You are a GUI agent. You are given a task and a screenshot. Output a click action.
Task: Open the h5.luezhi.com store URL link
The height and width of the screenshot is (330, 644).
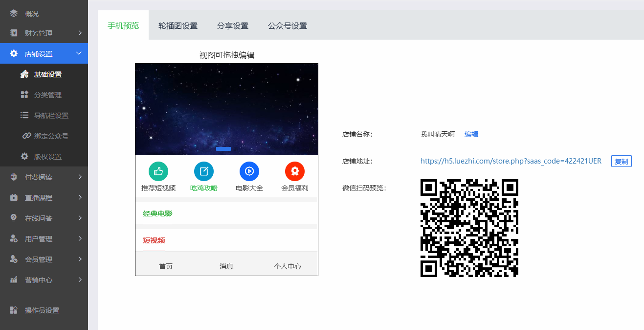[x=511, y=161]
